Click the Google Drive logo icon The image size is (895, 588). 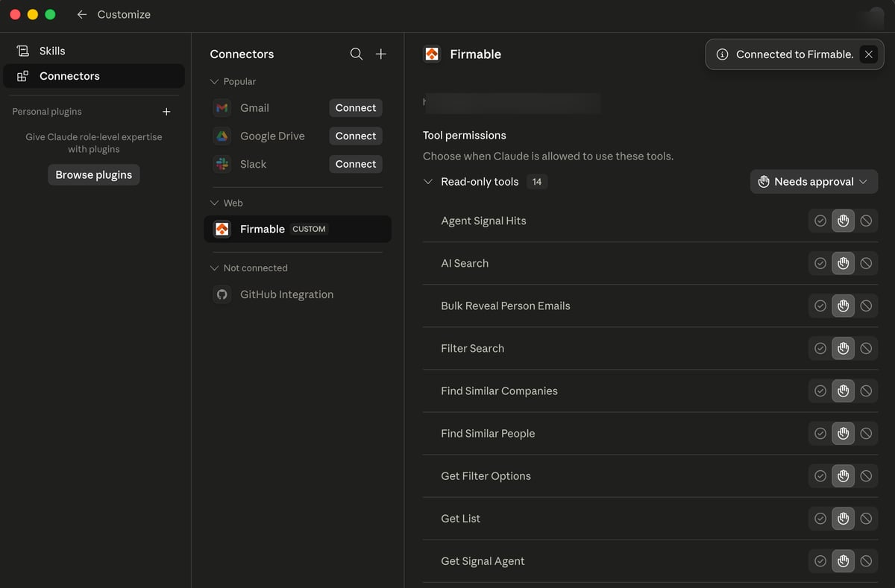[222, 136]
